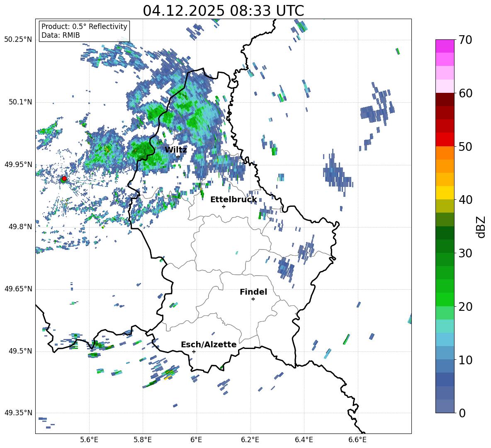Click the 30 dBZ colorbar tick label

tap(465, 253)
